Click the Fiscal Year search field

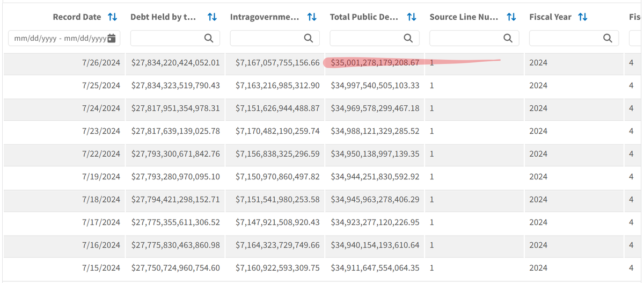[574, 38]
